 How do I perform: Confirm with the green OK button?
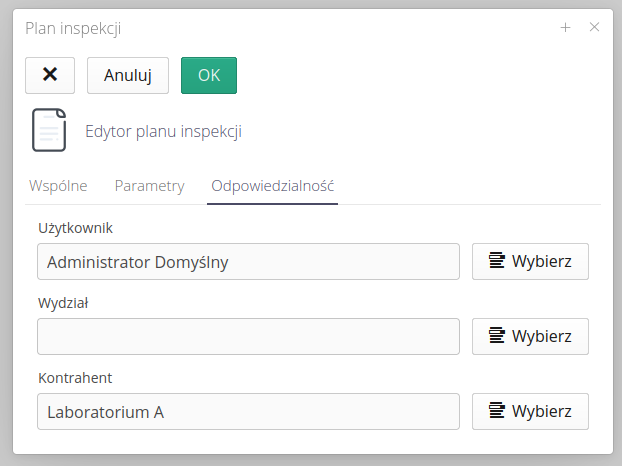(x=209, y=76)
